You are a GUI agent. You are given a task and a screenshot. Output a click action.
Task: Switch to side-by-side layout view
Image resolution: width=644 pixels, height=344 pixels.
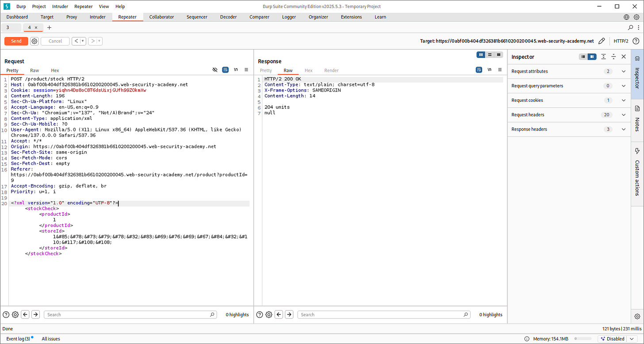(481, 55)
